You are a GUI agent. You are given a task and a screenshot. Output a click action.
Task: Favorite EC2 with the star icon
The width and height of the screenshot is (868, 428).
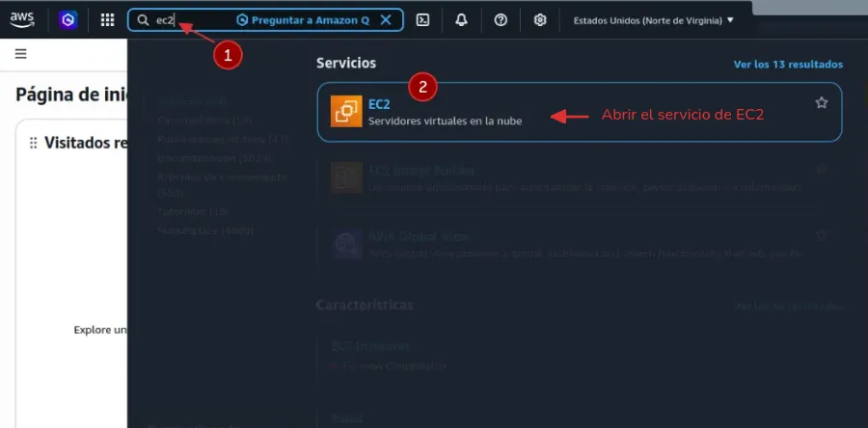[x=822, y=102]
